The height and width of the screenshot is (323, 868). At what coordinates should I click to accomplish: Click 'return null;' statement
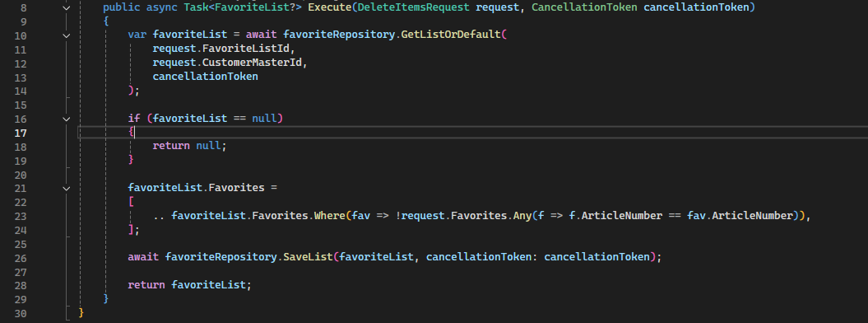tap(190, 147)
